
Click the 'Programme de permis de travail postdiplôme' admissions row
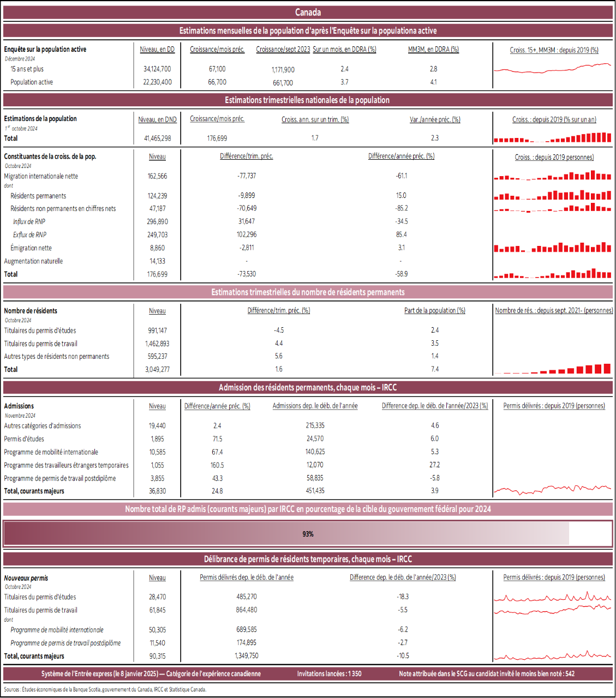pos(60,478)
